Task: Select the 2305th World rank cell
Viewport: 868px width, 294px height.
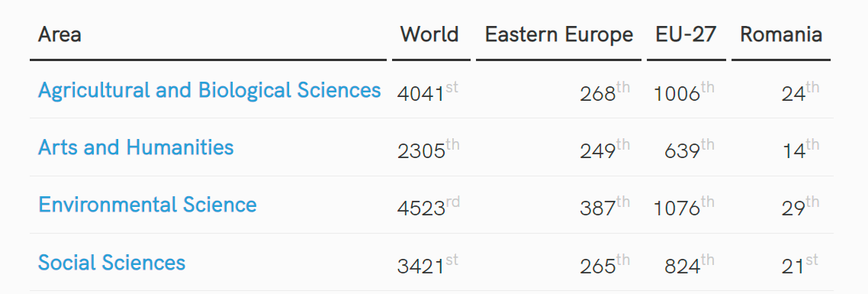Action: pyautogui.click(x=428, y=149)
